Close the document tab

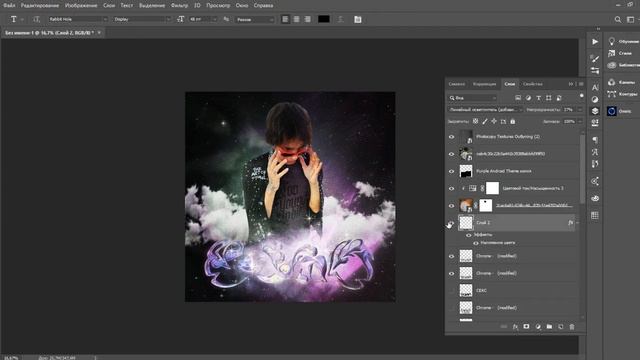pyautogui.click(x=99, y=33)
